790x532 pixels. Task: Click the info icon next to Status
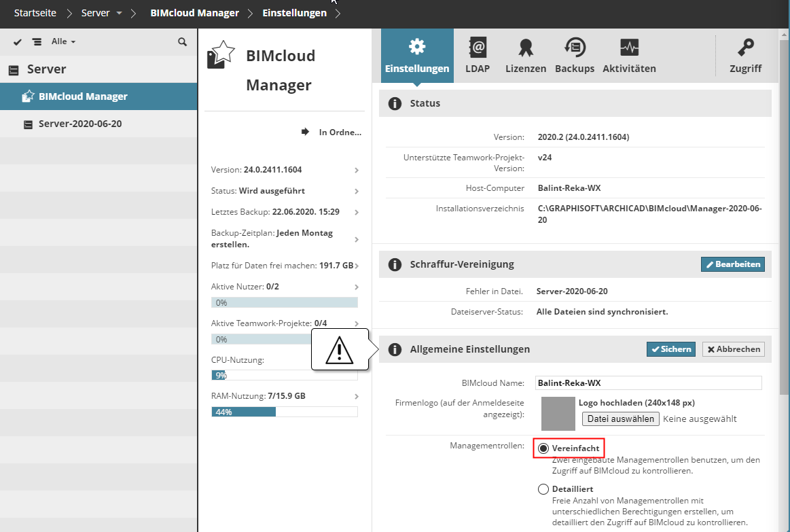tap(395, 104)
